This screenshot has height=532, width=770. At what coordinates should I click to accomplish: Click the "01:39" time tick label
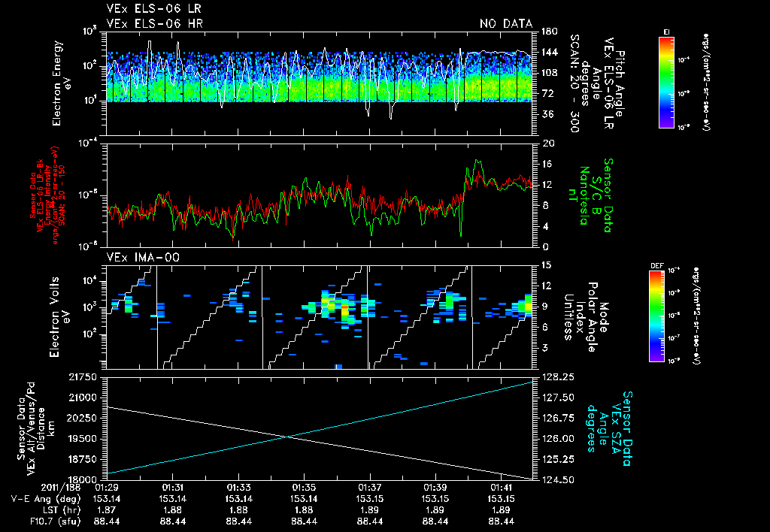435,488
